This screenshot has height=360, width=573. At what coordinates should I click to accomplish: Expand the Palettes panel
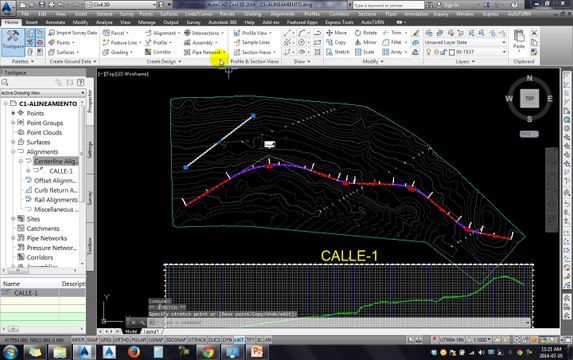tap(22, 61)
